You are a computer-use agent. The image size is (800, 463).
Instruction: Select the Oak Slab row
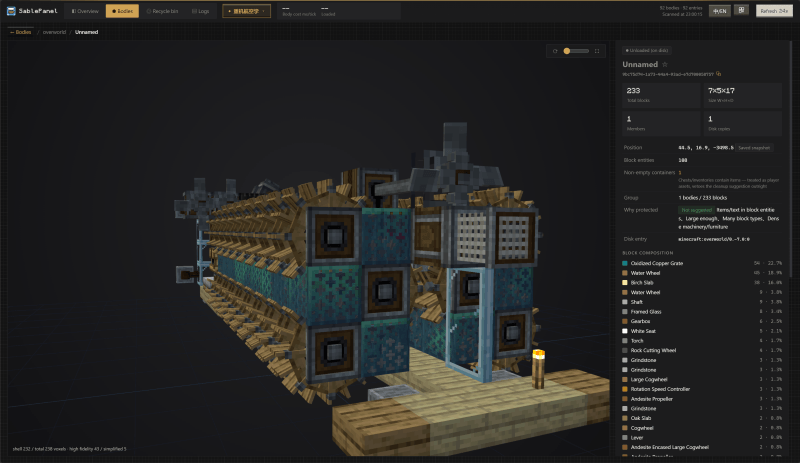702,419
